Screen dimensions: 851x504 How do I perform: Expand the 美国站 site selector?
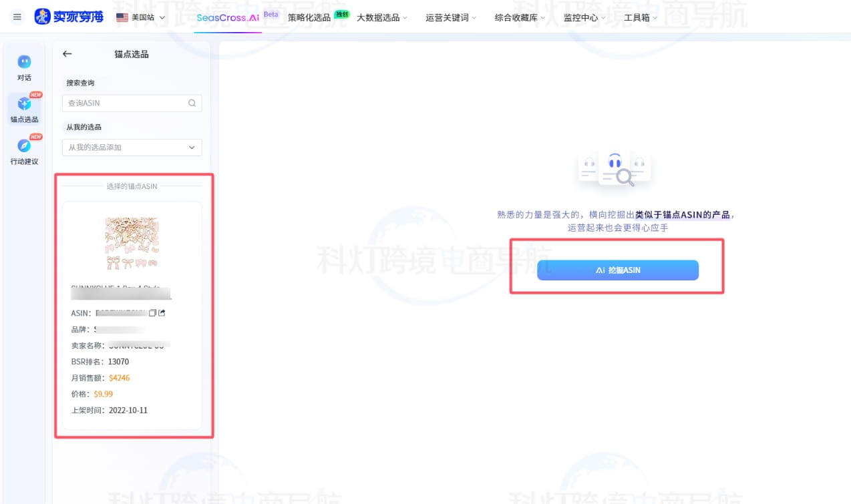140,17
